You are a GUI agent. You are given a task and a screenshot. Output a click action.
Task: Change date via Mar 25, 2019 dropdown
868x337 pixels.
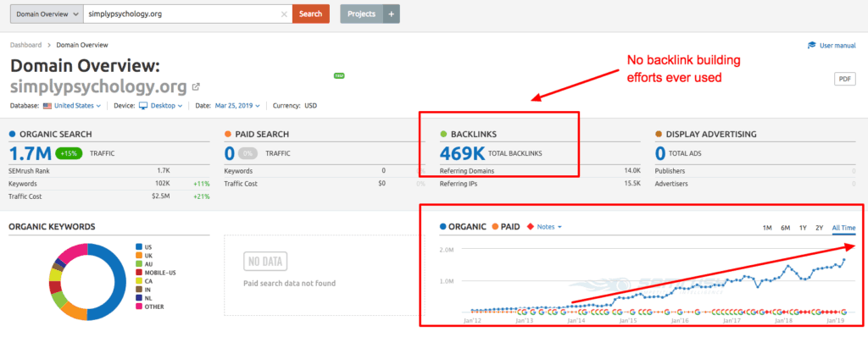coord(237,106)
